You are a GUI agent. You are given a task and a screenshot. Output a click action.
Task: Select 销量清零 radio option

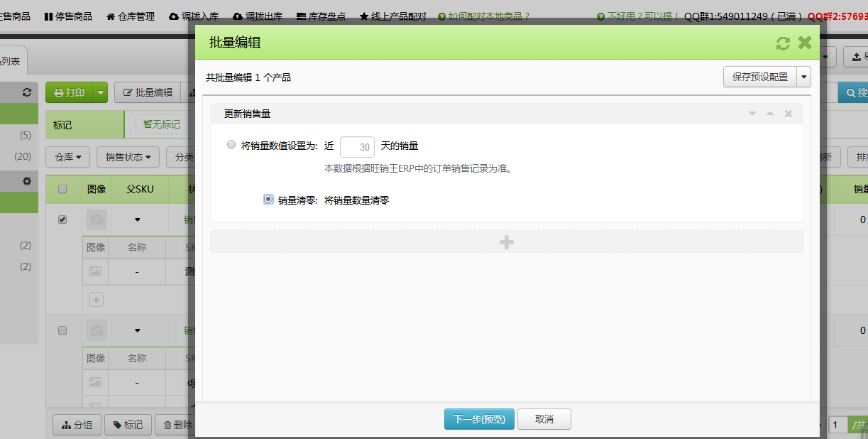point(268,200)
